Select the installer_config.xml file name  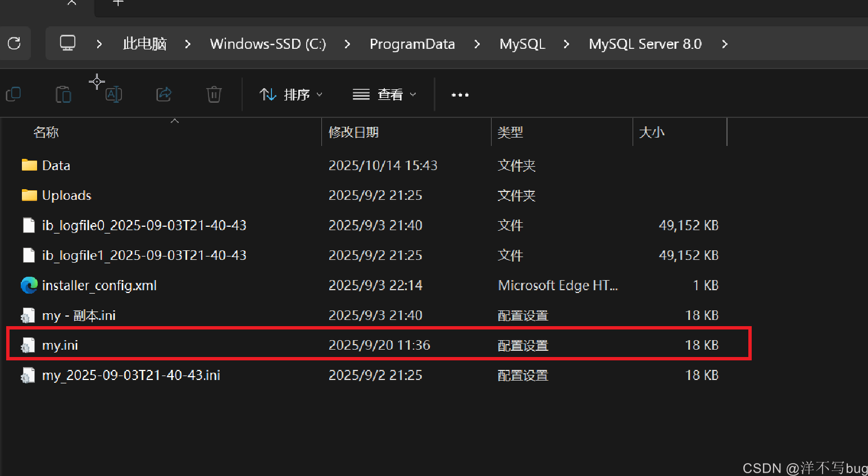click(x=99, y=285)
